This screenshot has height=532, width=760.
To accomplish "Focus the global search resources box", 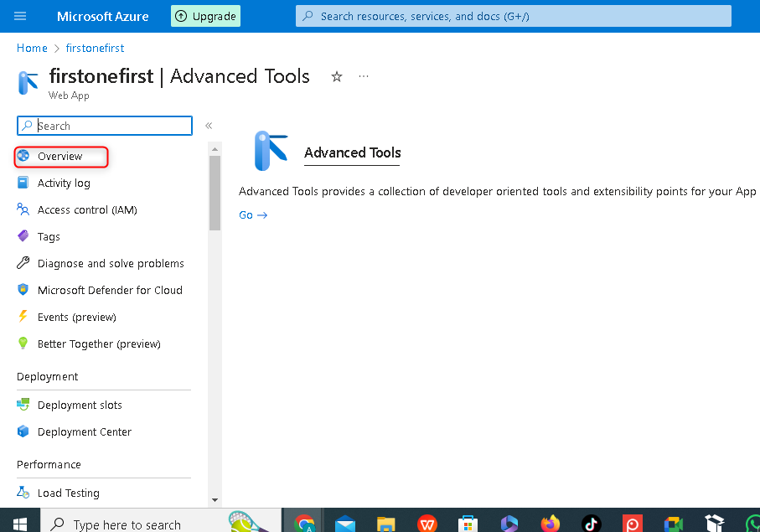I will coord(514,16).
